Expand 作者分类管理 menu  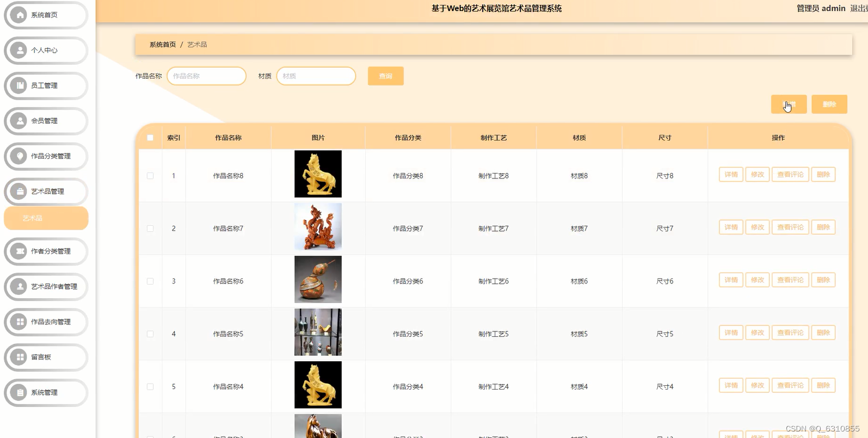click(46, 251)
